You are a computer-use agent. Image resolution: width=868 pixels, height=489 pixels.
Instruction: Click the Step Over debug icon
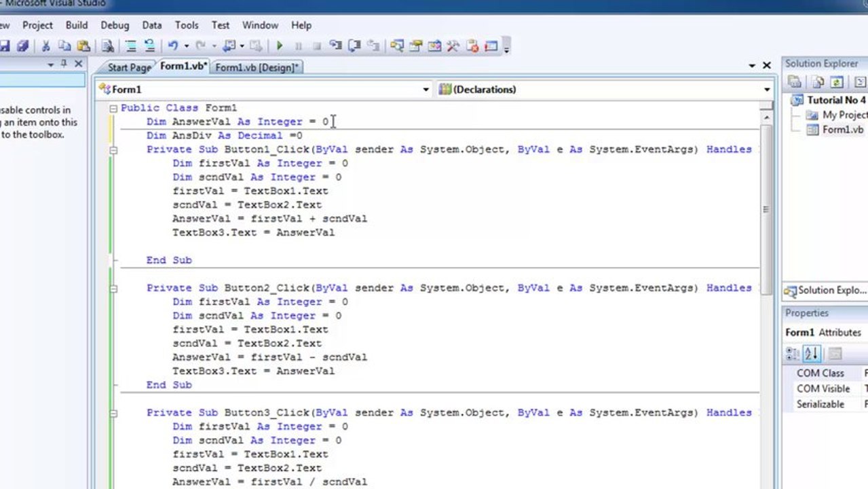pyautogui.click(x=354, y=46)
